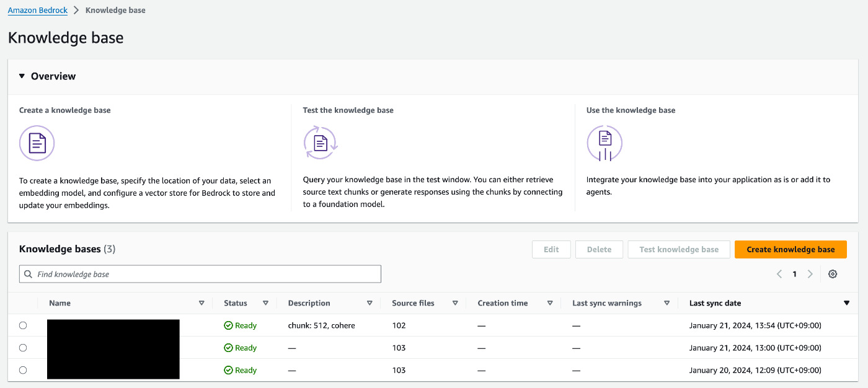Sort by the Status column arrow
Image resolution: width=868 pixels, height=388 pixels.
(x=265, y=303)
